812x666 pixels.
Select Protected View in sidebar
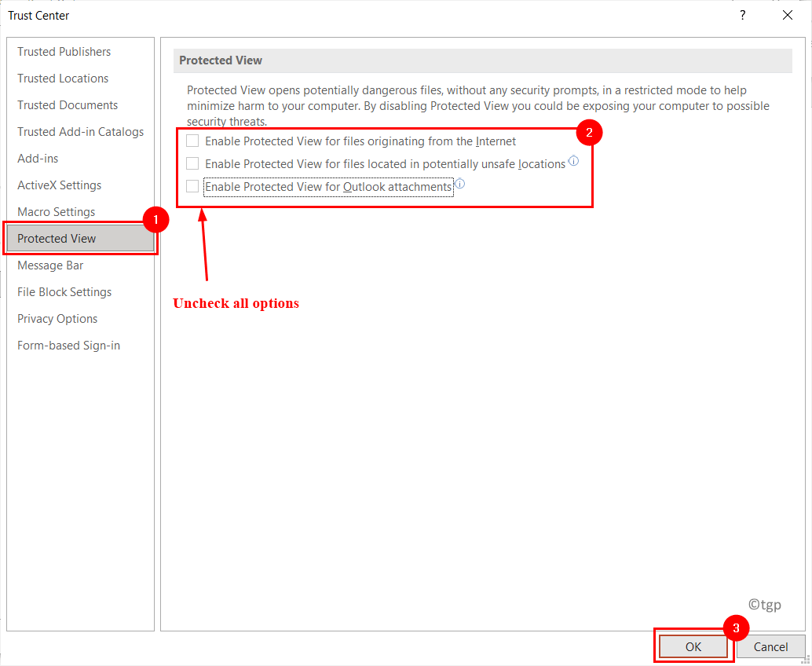tap(80, 239)
